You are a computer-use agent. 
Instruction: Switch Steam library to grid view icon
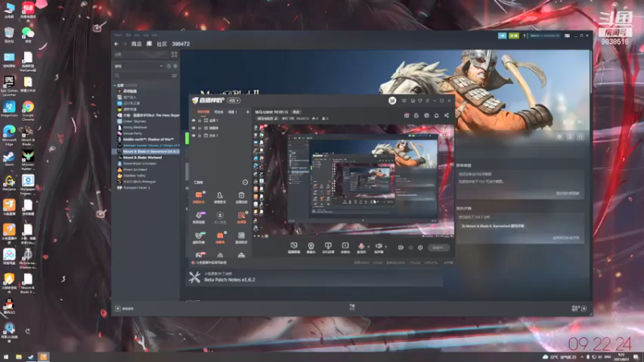click(174, 54)
